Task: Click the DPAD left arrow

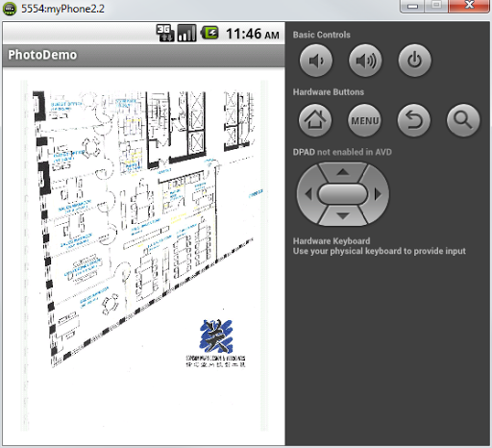Action: 308,194
